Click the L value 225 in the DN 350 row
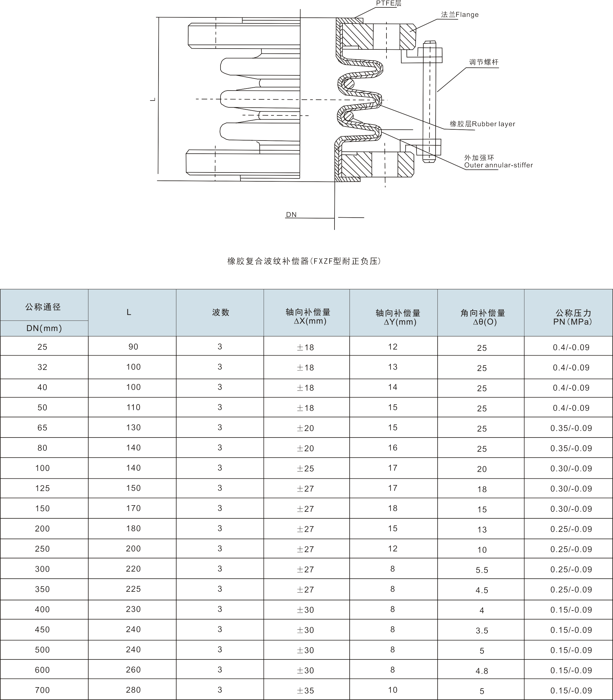The image size is (613, 700). click(x=133, y=589)
